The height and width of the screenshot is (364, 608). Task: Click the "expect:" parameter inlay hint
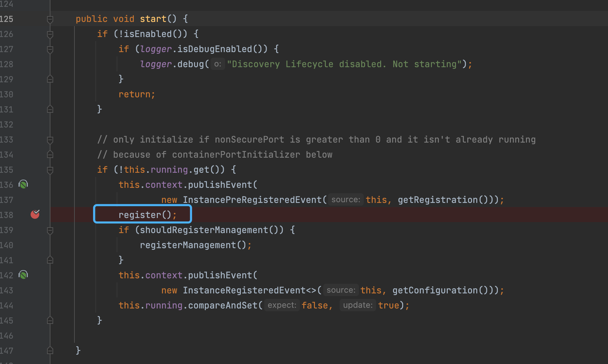[282, 305]
